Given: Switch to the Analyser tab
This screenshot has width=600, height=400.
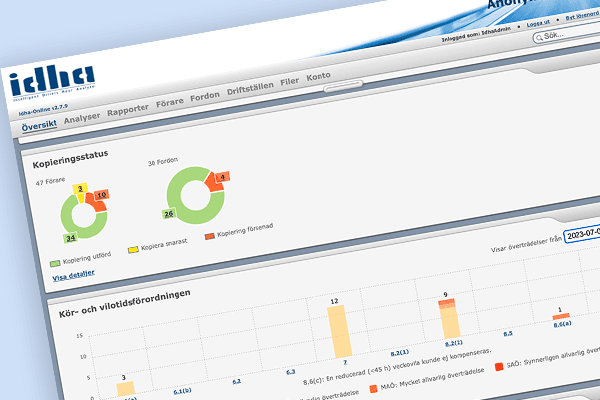Looking at the screenshot, I should coord(83,119).
